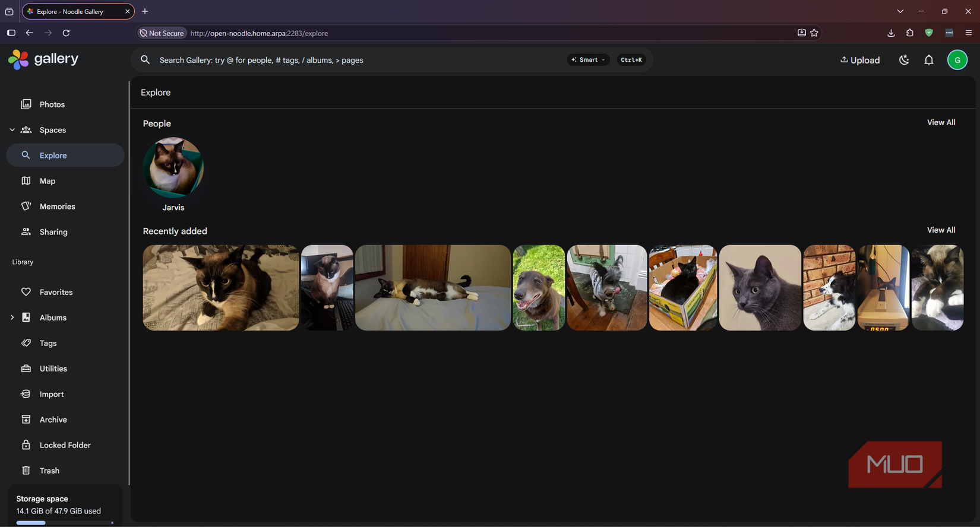Click the Memories cards icon
Image resolution: width=980 pixels, height=527 pixels.
(x=26, y=207)
